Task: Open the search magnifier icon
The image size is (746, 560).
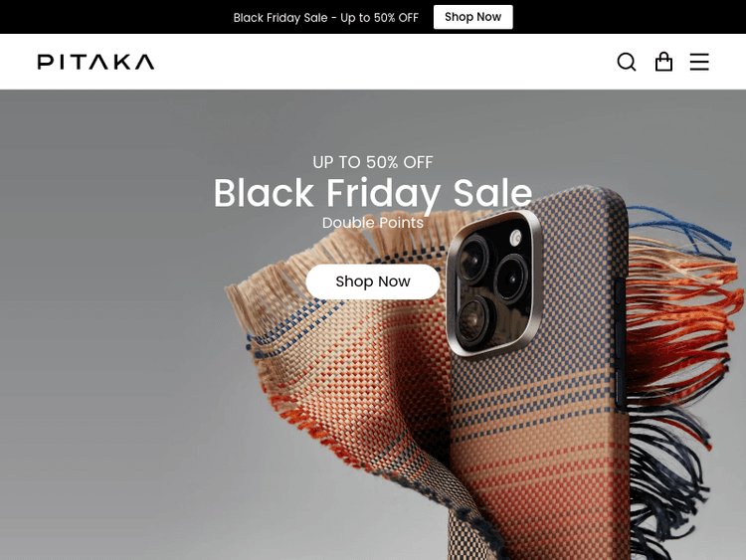Action: tap(626, 62)
